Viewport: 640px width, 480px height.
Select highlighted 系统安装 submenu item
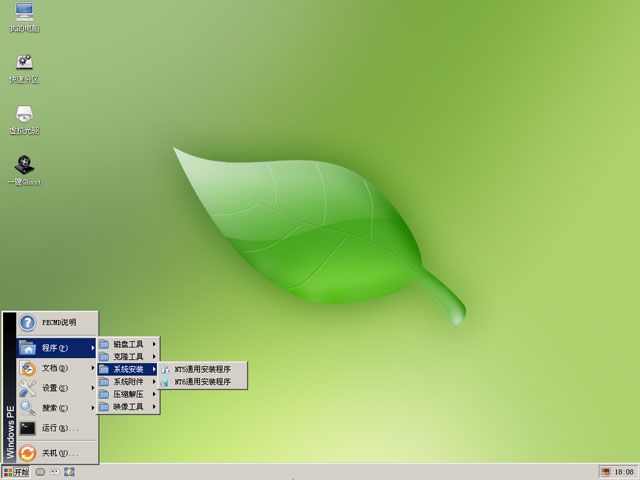coord(128,369)
